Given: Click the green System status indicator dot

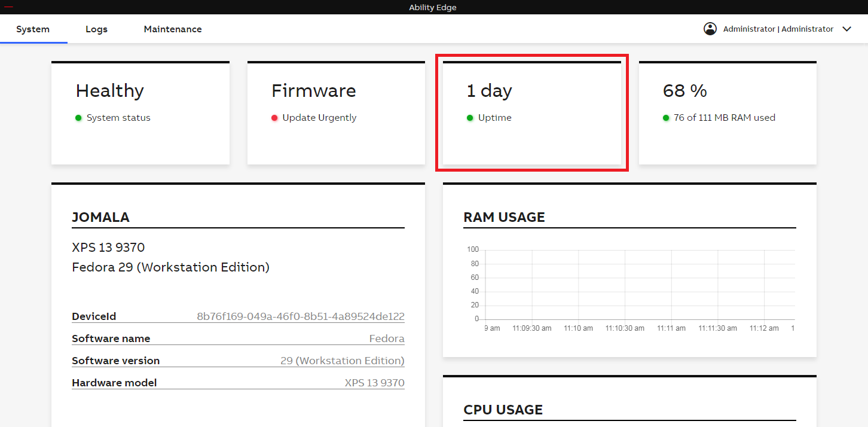Looking at the screenshot, I should pos(78,118).
